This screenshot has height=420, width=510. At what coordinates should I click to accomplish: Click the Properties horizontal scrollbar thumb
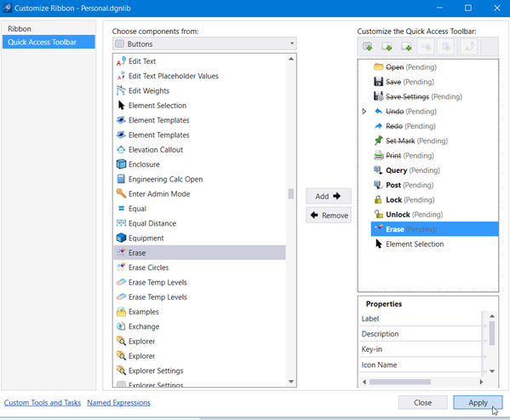click(399, 382)
